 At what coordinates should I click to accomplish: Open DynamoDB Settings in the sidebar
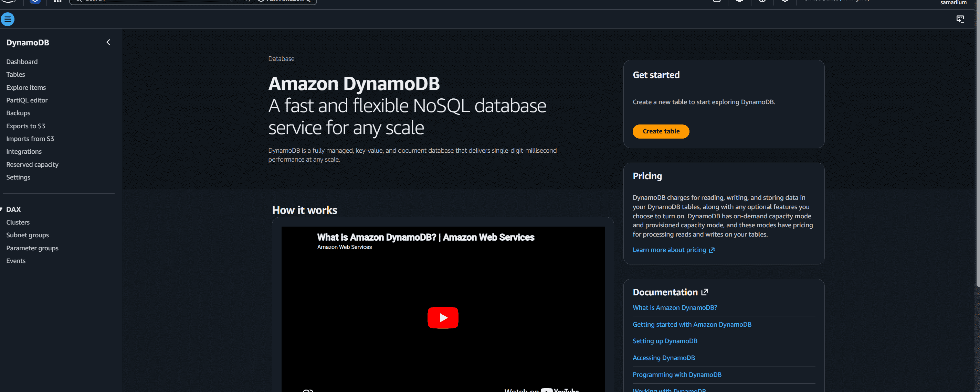pos(18,177)
